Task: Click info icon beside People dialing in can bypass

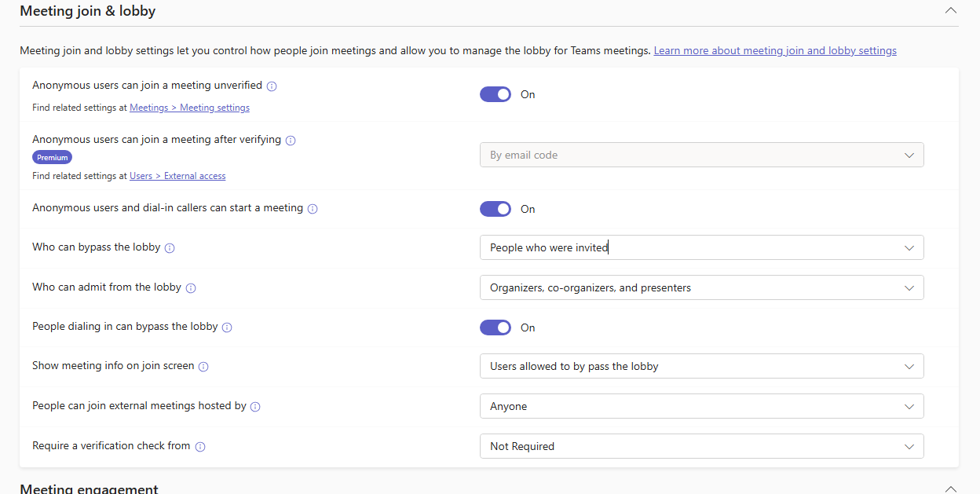Action: [227, 328]
